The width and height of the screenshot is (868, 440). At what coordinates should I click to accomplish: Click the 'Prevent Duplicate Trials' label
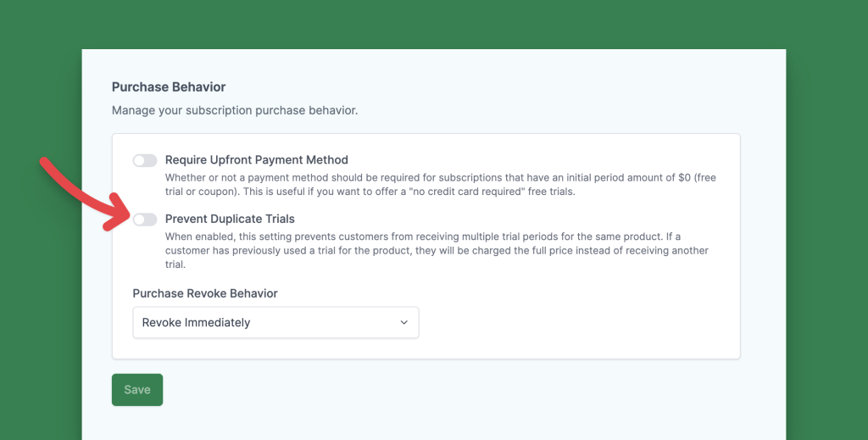(x=230, y=219)
